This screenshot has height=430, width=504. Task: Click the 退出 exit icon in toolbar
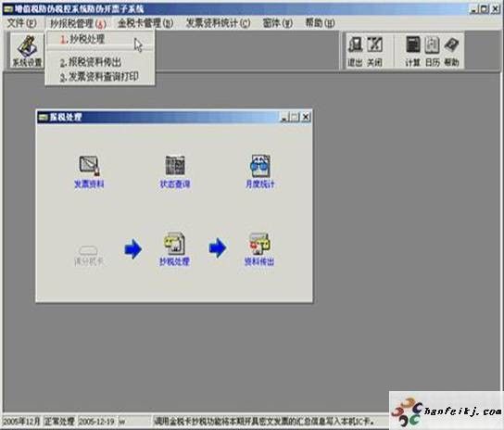click(355, 51)
